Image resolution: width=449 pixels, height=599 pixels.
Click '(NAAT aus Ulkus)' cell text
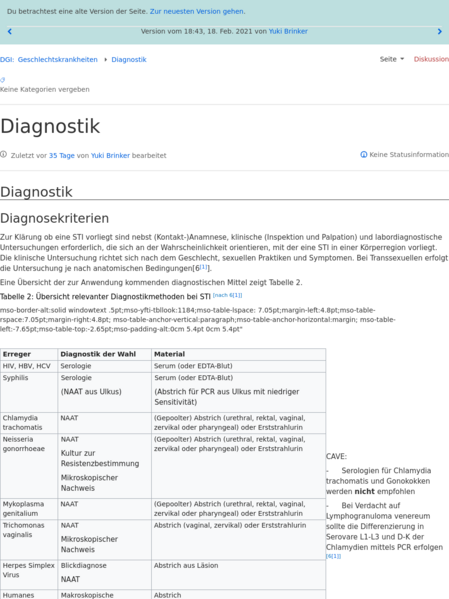pos(91,392)
